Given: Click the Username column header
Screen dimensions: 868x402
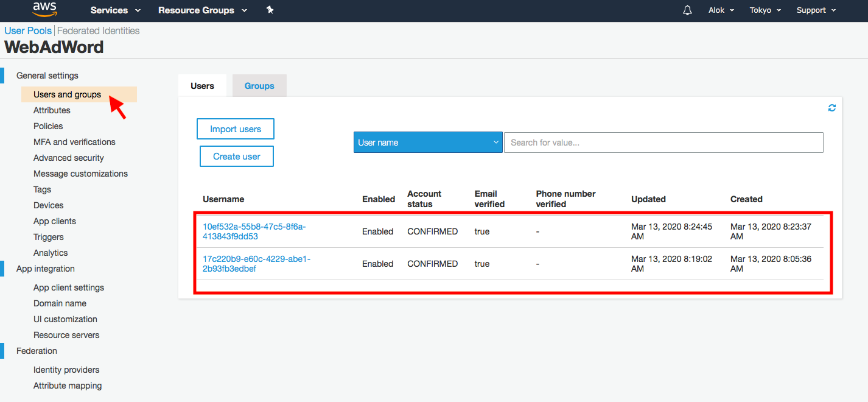Looking at the screenshot, I should 223,199.
